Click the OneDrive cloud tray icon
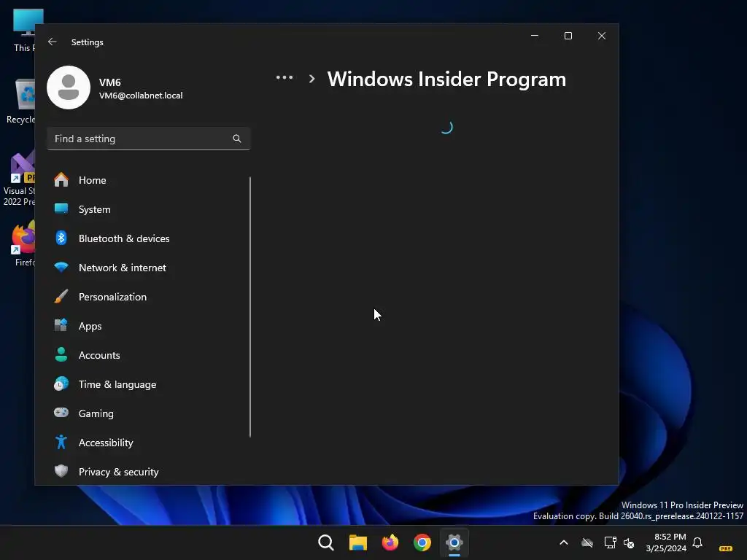Viewport: 747px width, 560px height. (x=587, y=542)
